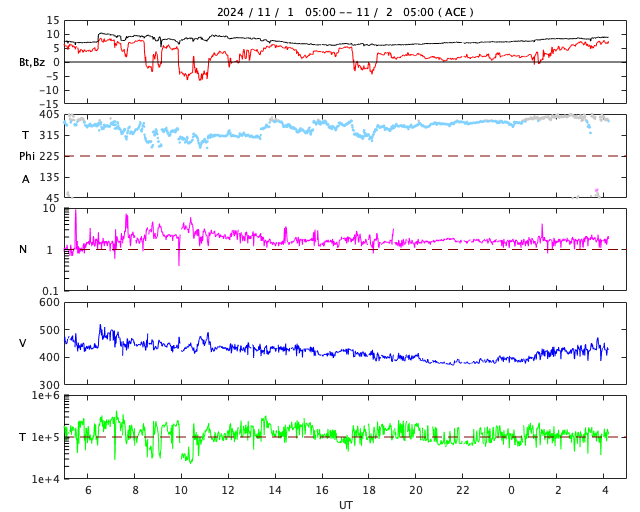Click the 225 tick label beside Phi

pyautogui.click(x=49, y=156)
